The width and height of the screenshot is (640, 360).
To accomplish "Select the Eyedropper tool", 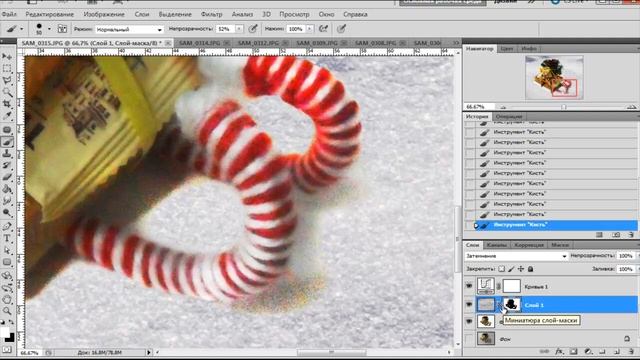I will point(7,116).
